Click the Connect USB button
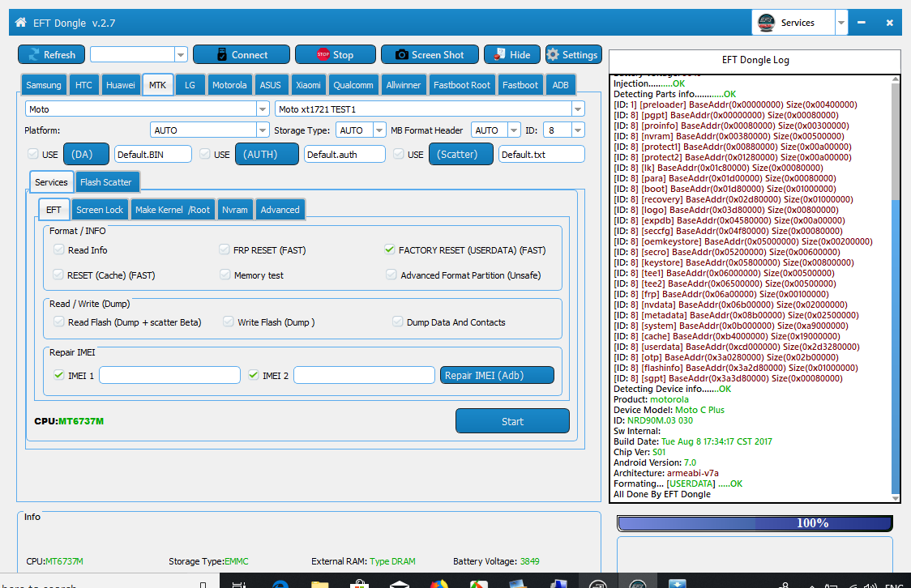 pos(241,55)
